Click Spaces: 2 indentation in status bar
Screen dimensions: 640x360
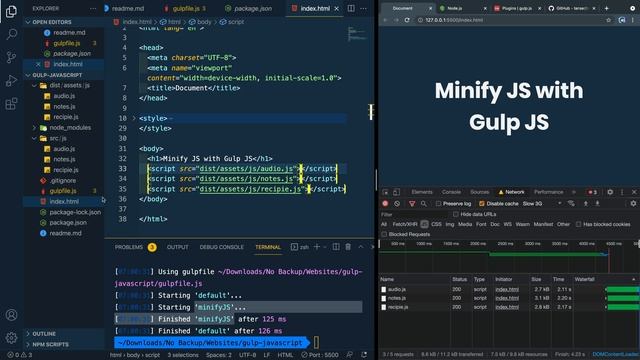coord(219,355)
